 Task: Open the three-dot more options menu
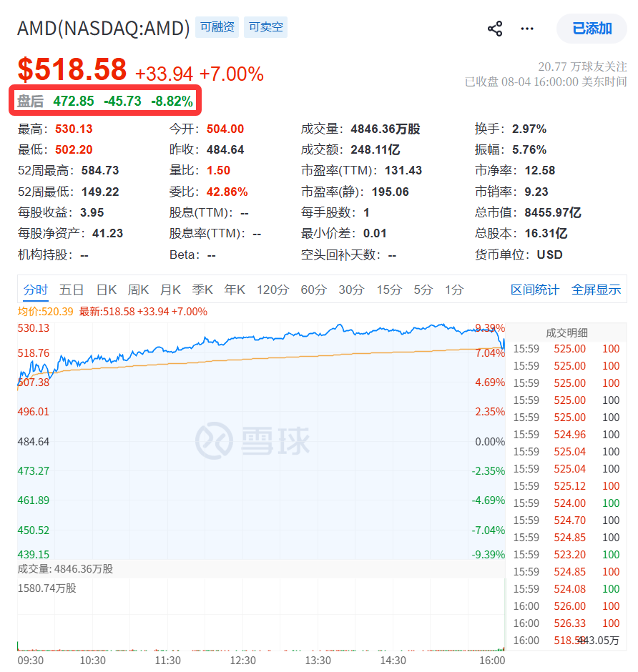[527, 29]
